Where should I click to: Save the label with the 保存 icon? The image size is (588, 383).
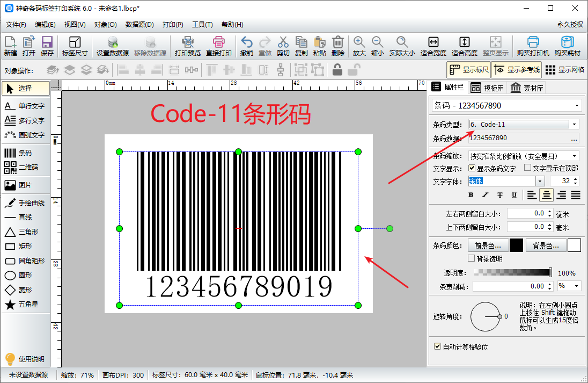(x=47, y=46)
